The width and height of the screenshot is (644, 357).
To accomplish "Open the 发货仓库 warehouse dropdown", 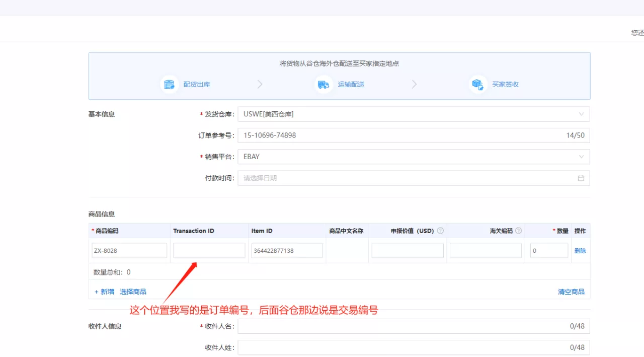I will click(x=582, y=114).
